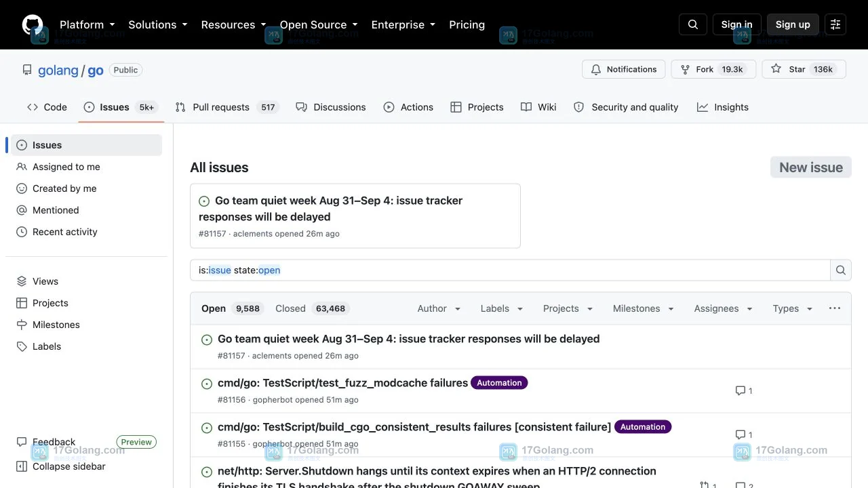Open the Assignees filter dropdown

pos(723,308)
